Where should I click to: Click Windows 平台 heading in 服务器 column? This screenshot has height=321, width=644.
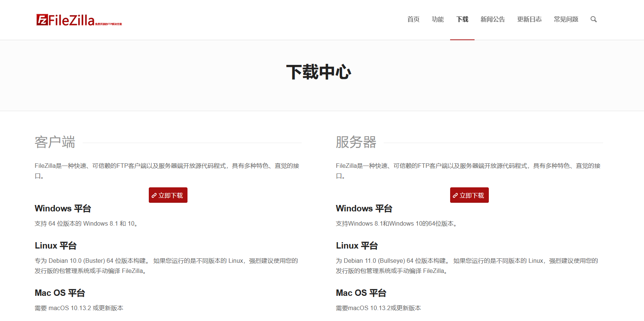tap(364, 208)
